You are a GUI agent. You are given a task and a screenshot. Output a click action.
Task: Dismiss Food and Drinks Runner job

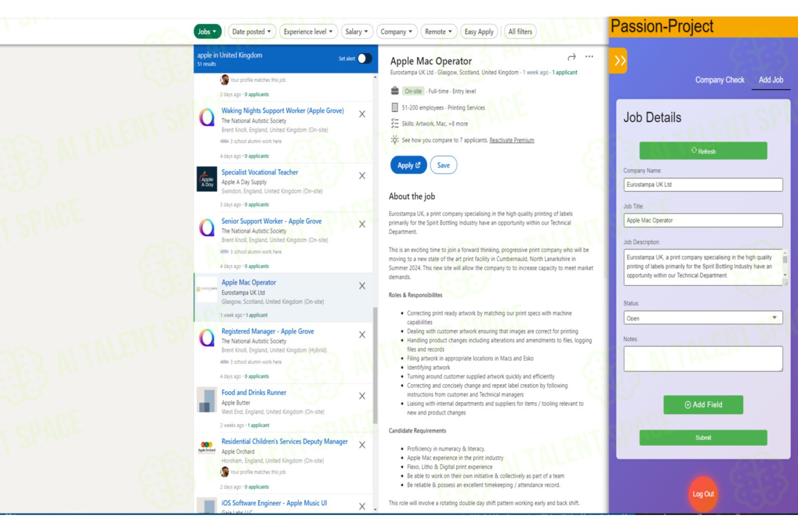point(362,396)
